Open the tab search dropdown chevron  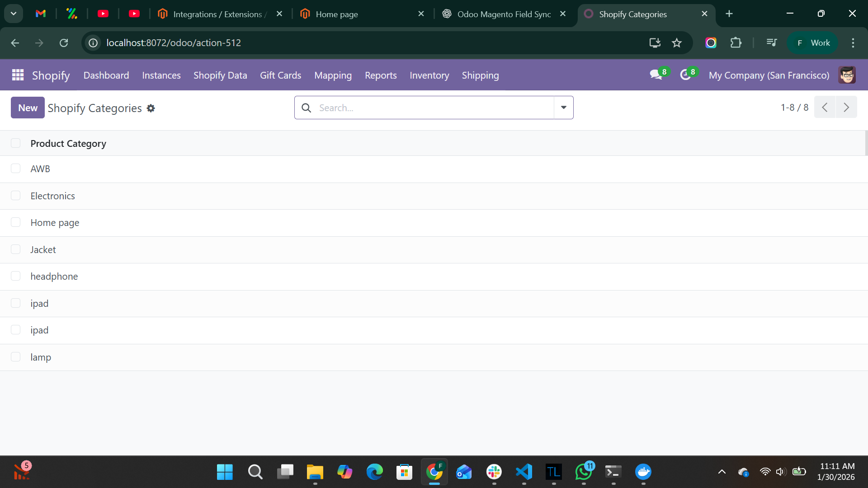[14, 14]
